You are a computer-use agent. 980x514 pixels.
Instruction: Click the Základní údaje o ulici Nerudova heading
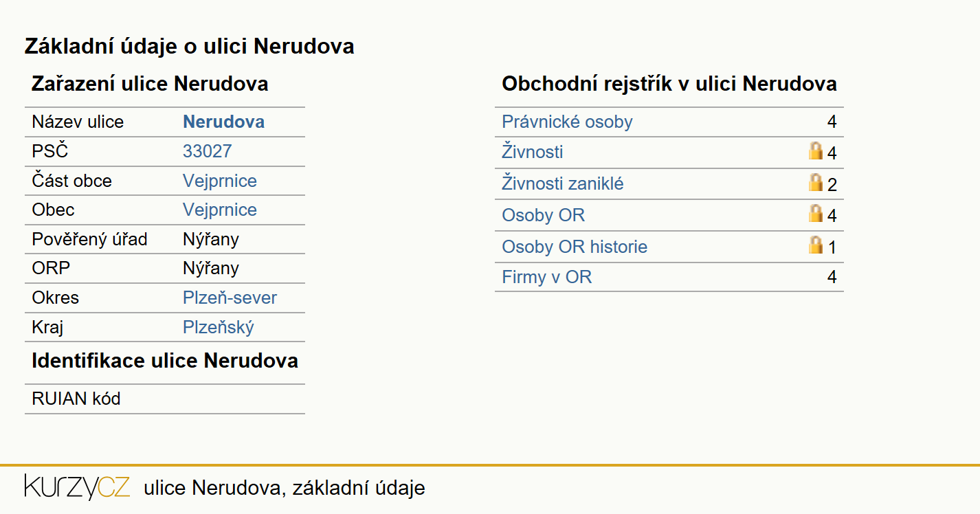190,46
